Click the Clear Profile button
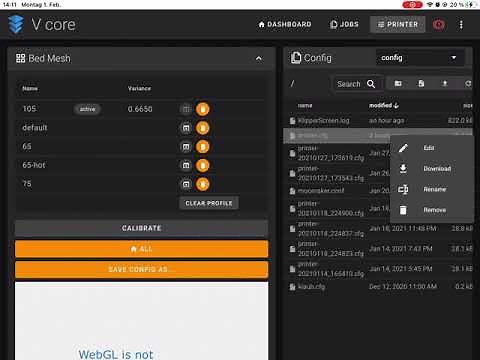 209,203
